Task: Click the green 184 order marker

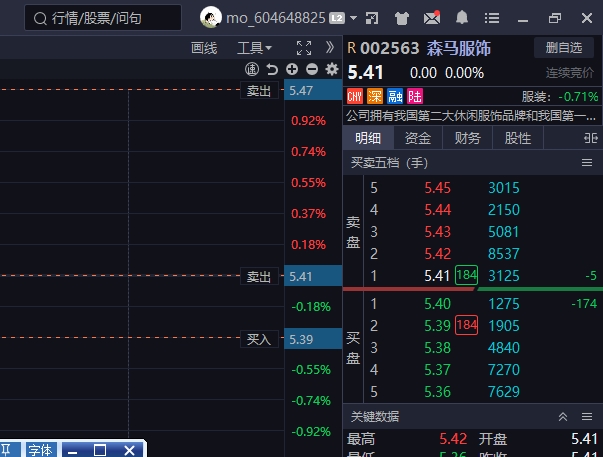Action: [466, 275]
